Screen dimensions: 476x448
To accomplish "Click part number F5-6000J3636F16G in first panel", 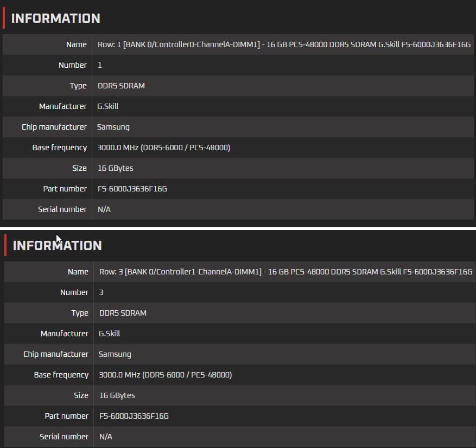I will point(132,189).
